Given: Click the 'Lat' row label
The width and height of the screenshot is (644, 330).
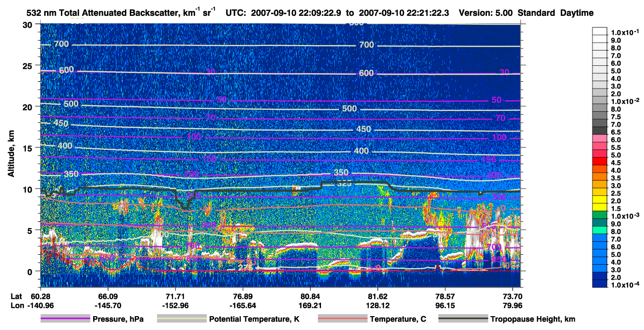Looking at the screenshot, I should (15, 296).
